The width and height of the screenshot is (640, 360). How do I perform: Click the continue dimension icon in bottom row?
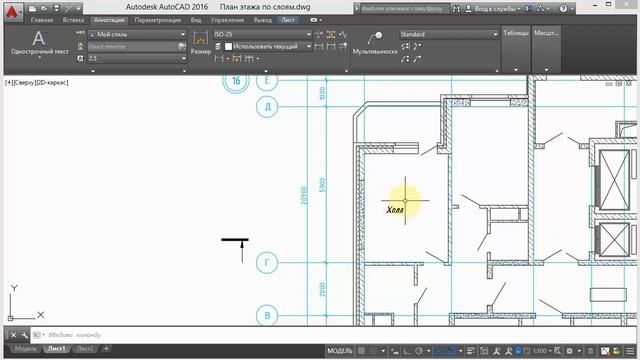pos(249,59)
